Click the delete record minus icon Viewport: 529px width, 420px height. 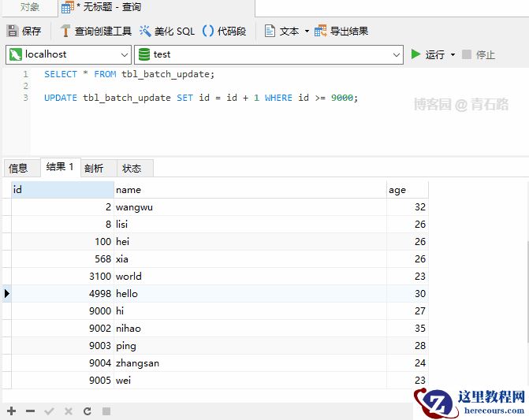pyautogui.click(x=31, y=411)
